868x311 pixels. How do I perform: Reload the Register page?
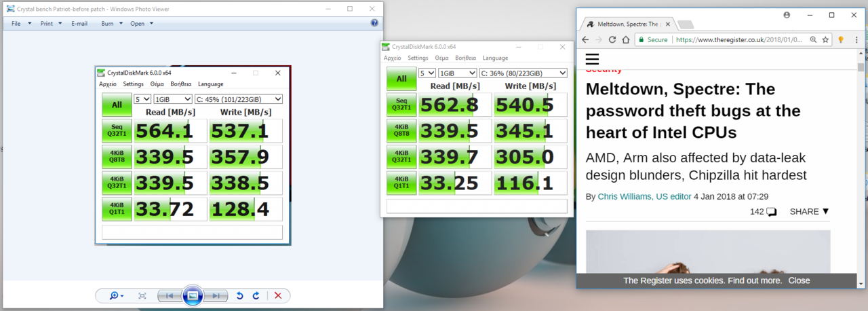[x=613, y=40]
